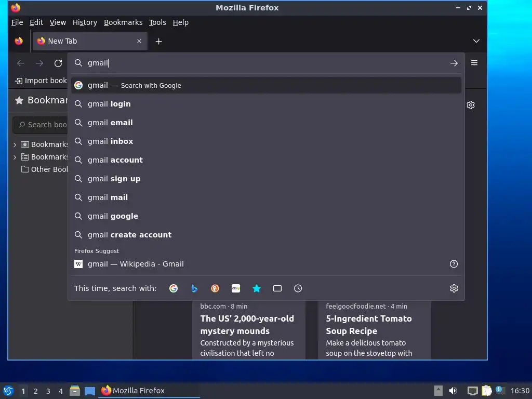This screenshot has width=532, height=399.
Task: Switch to workspace 2 in the taskbar
Action: [x=36, y=391]
